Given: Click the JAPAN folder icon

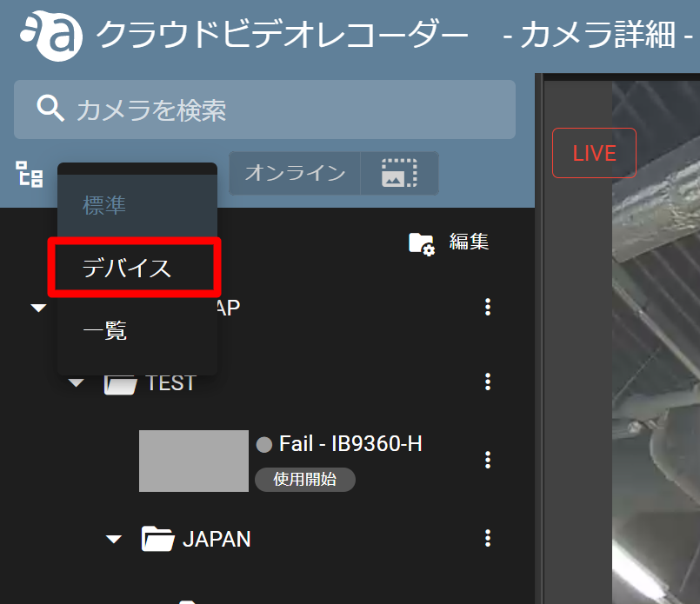Looking at the screenshot, I should coord(157,539).
